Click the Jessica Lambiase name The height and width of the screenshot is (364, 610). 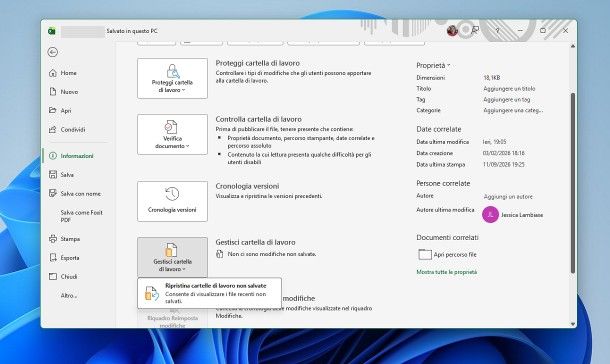(x=522, y=215)
